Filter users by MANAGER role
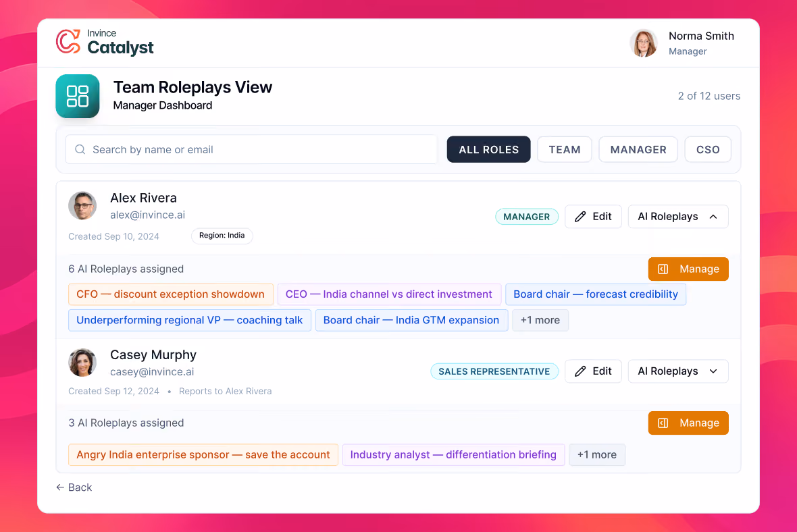The width and height of the screenshot is (797, 532). pos(638,149)
